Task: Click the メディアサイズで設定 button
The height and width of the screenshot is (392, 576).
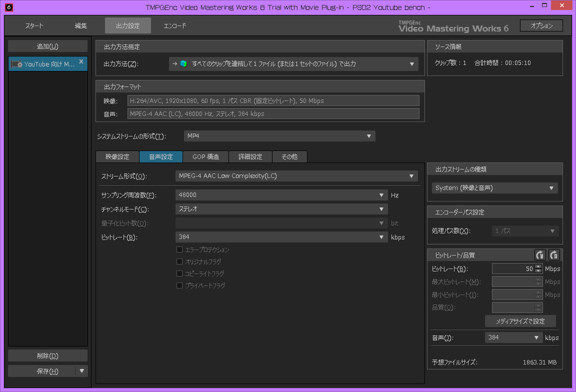Action: (520, 321)
